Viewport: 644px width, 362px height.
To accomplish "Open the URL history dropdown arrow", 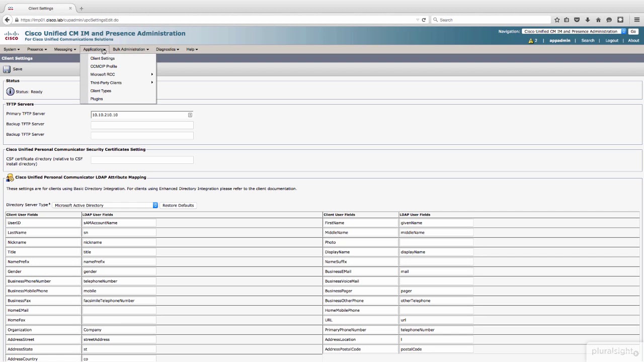I will (417, 20).
